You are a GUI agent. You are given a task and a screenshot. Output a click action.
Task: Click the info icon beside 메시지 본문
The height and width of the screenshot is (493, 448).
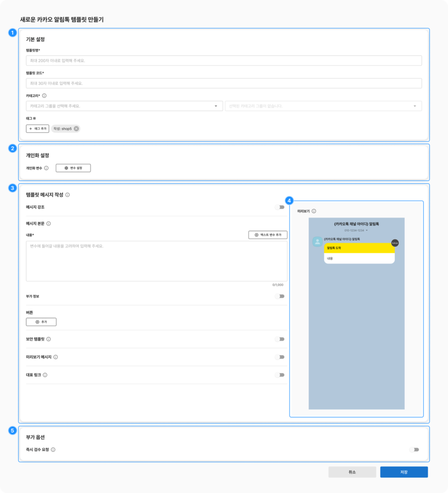[x=49, y=223]
